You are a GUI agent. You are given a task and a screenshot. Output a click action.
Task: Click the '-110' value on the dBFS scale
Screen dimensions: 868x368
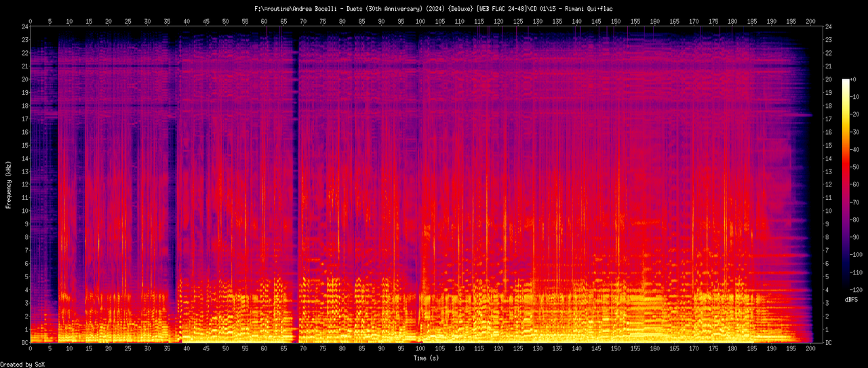pos(856,272)
